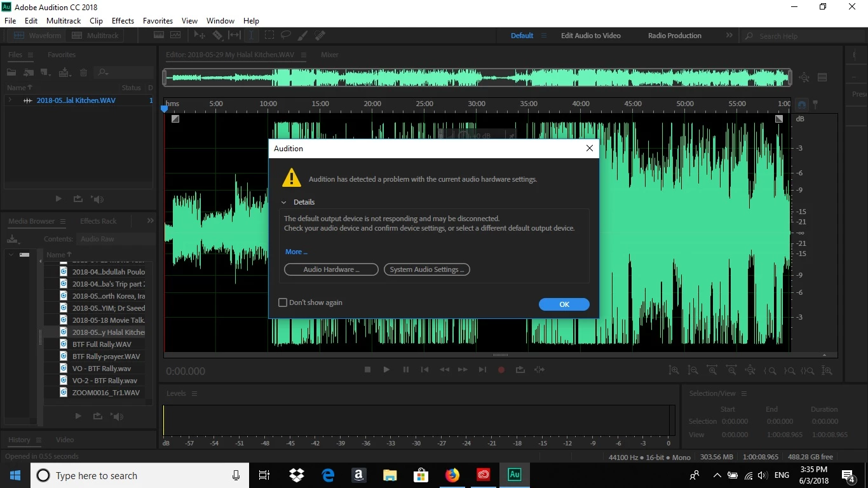Click the Audio Hardware button
868x488 pixels.
pyautogui.click(x=331, y=269)
